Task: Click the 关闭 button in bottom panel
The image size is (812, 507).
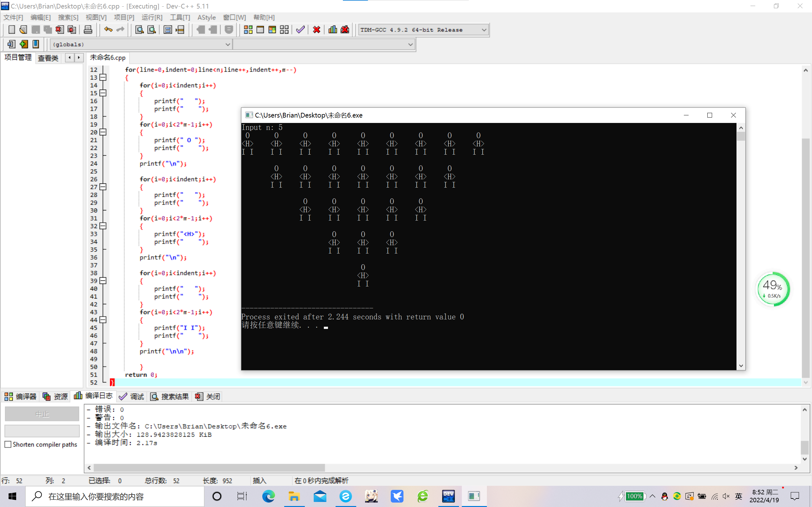Action: pyautogui.click(x=208, y=397)
